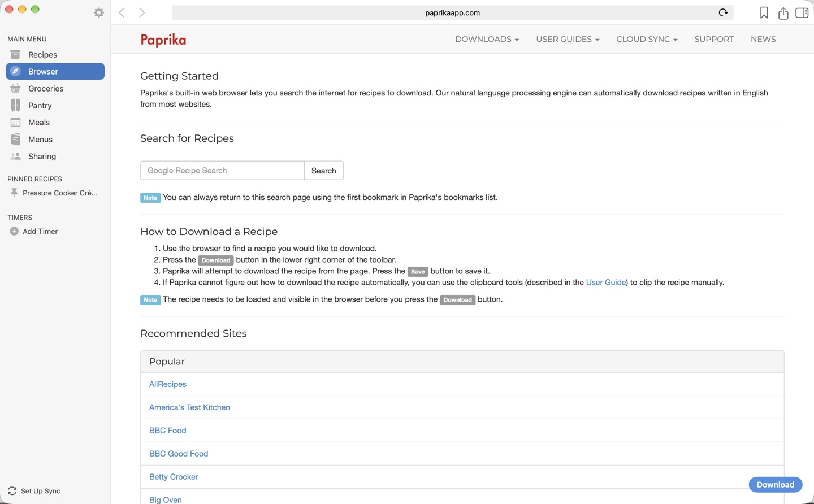The width and height of the screenshot is (814, 504).
Task: Click the Meals calendar icon
Action: click(15, 123)
